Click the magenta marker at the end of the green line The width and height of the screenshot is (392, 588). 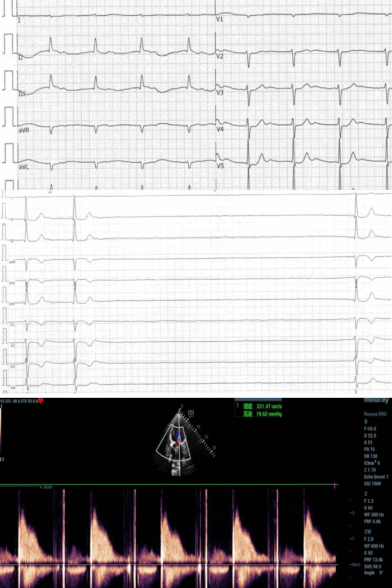tap(335, 485)
